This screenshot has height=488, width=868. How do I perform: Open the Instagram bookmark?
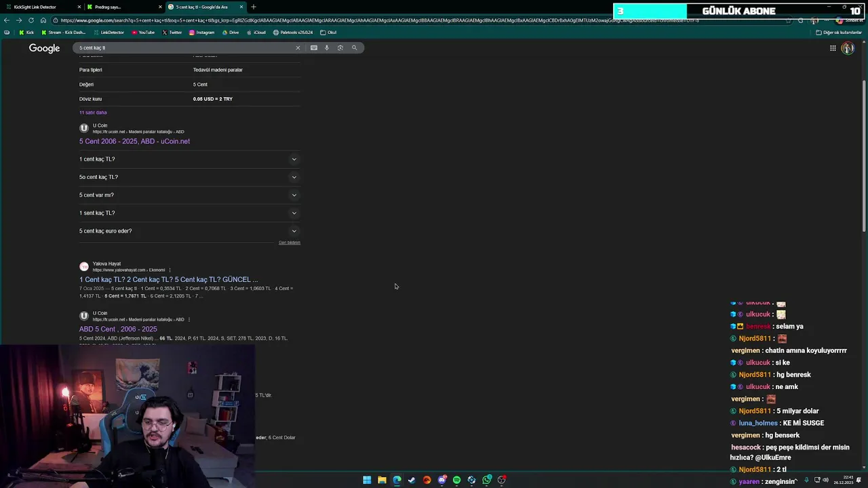(201, 33)
